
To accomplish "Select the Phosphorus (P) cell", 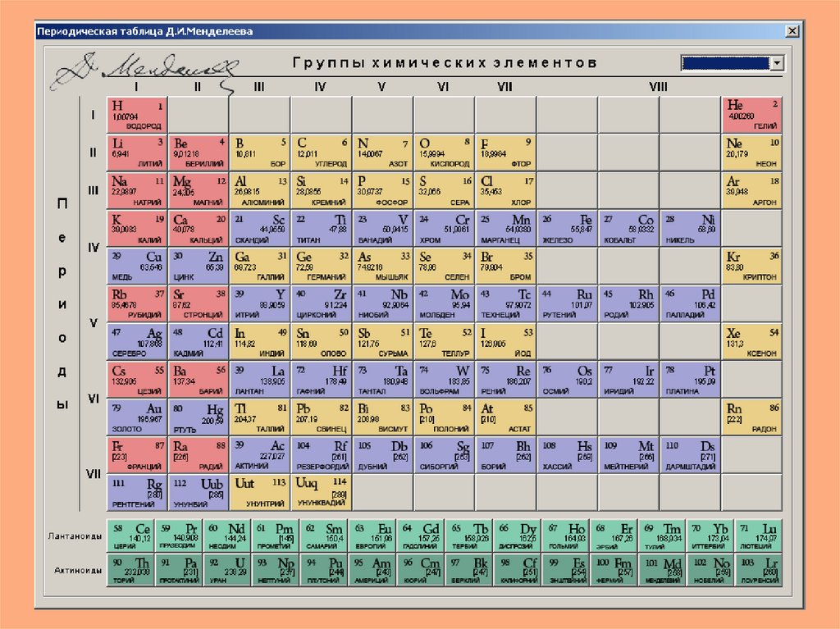I will point(383,191).
